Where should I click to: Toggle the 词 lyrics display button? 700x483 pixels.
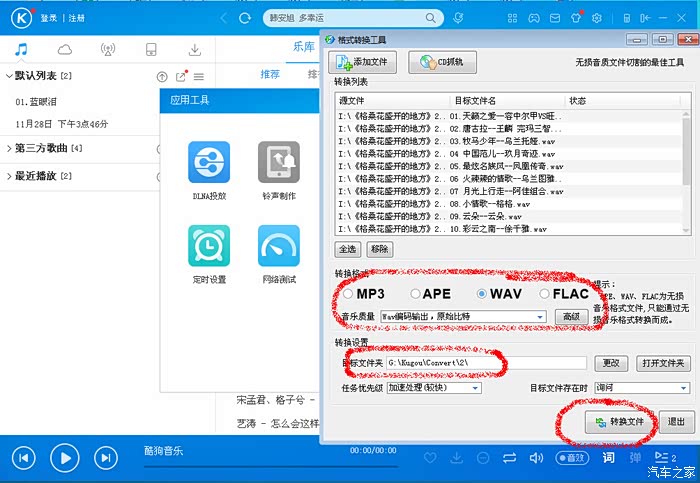[x=608, y=458]
